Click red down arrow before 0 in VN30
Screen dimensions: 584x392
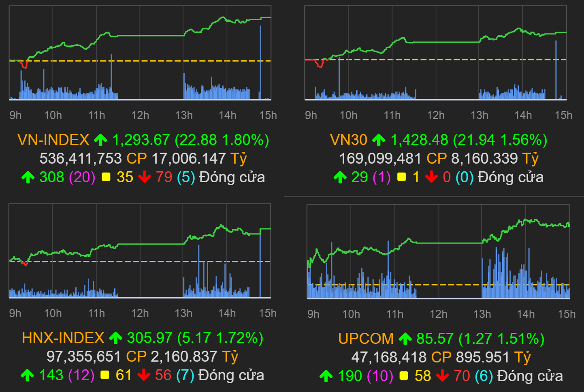432,177
